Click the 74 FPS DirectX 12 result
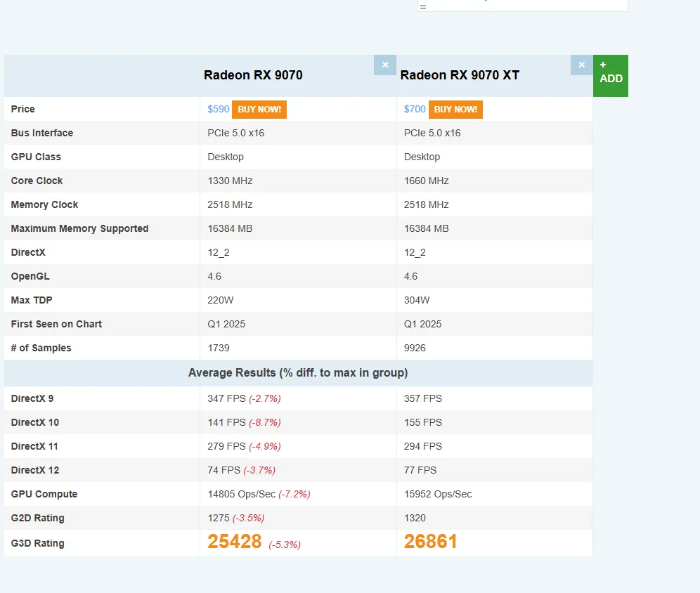 click(x=223, y=470)
